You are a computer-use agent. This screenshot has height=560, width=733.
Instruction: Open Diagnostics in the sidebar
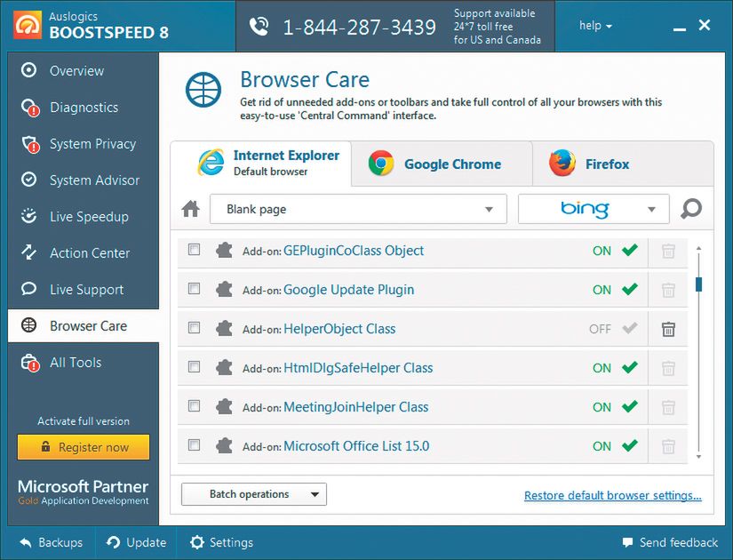click(84, 108)
